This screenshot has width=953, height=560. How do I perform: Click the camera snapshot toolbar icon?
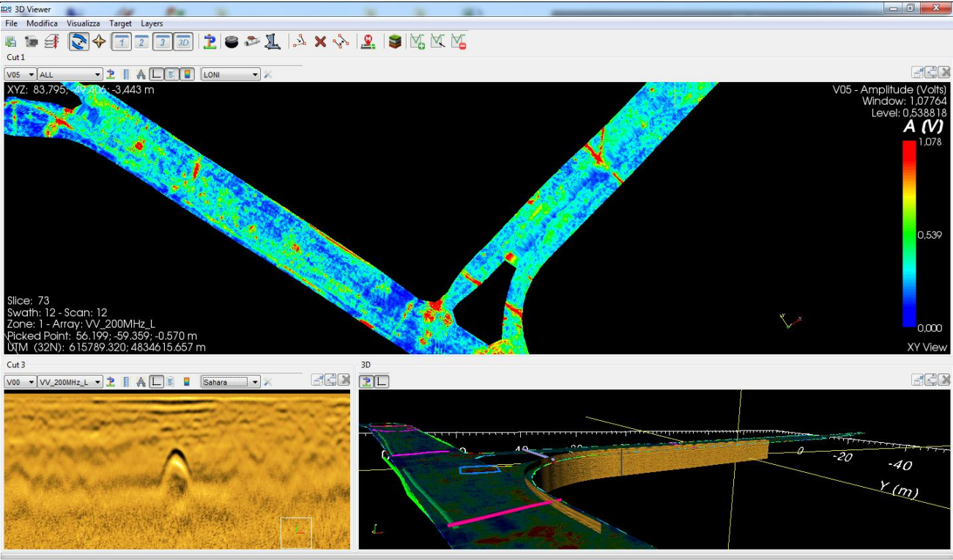(x=31, y=42)
